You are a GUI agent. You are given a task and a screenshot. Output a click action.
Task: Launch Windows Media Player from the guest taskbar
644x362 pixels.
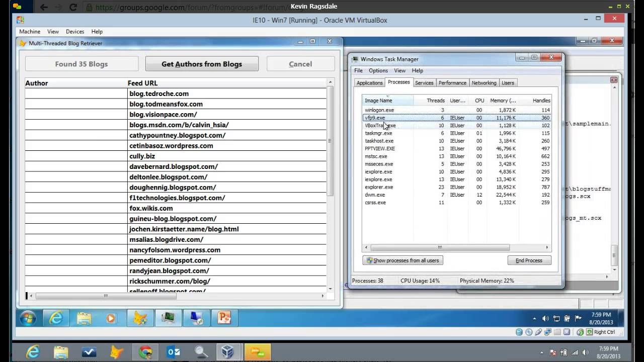coord(111,318)
